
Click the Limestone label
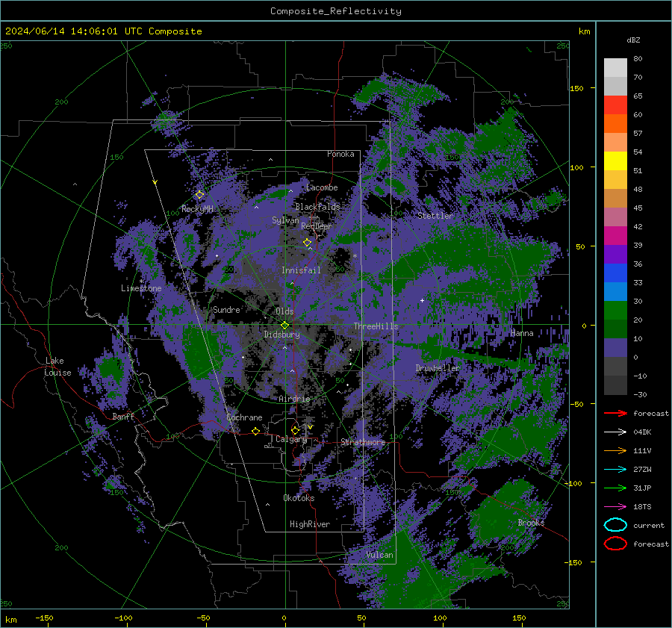[141, 288]
